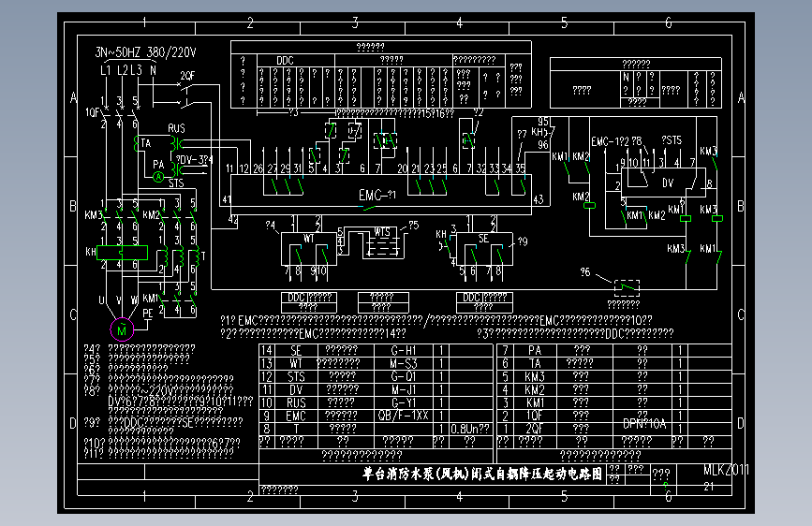This screenshot has height=526, width=812.
Task: Select the Chinese drawing title in the title block
Action: click(x=482, y=474)
